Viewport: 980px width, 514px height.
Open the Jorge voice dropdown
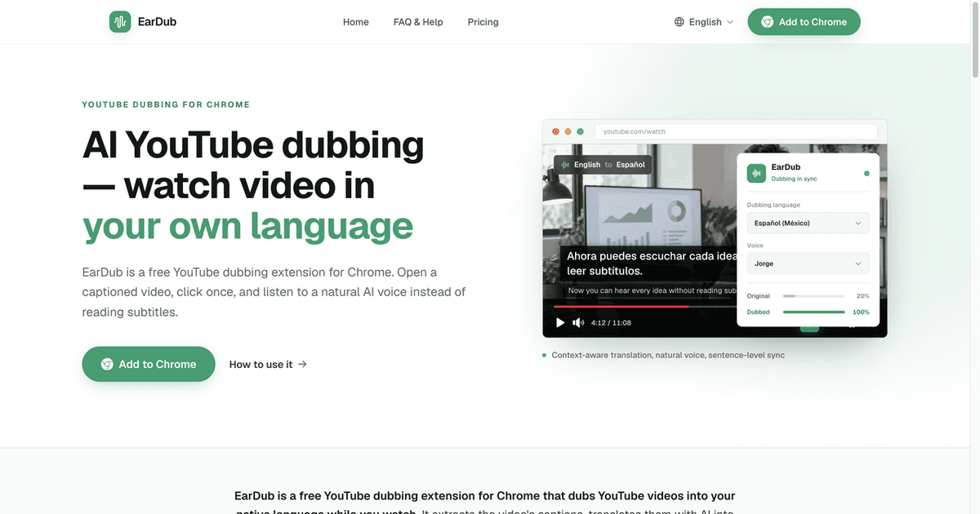pos(808,264)
